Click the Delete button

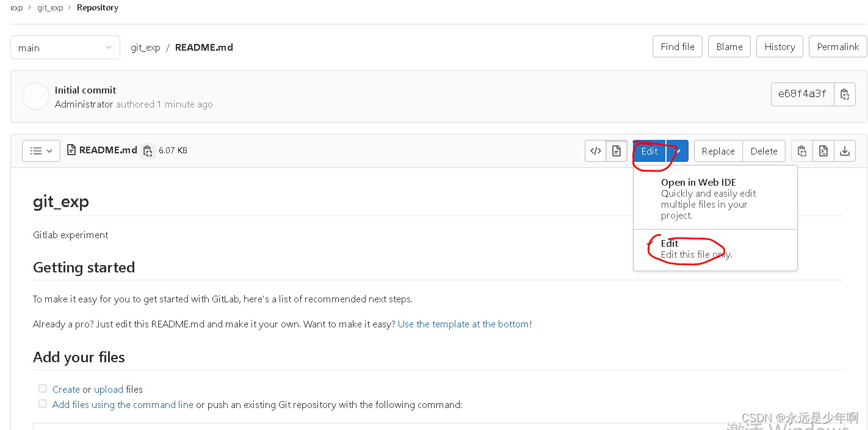(764, 151)
